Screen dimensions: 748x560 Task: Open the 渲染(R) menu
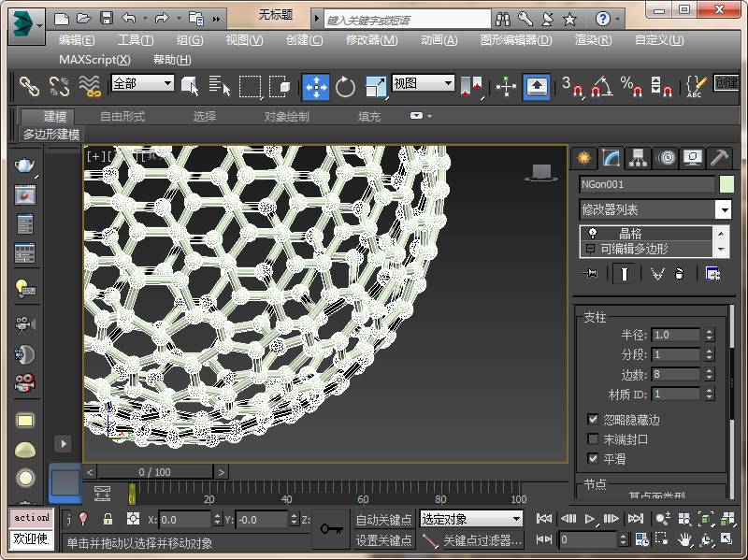coord(594,40)
